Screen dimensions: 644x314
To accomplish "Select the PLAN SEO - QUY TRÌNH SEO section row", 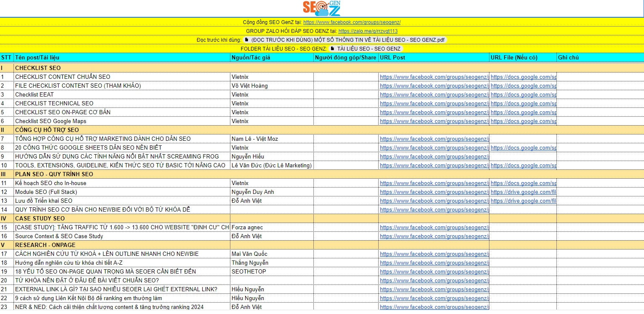I will (322, 174).
